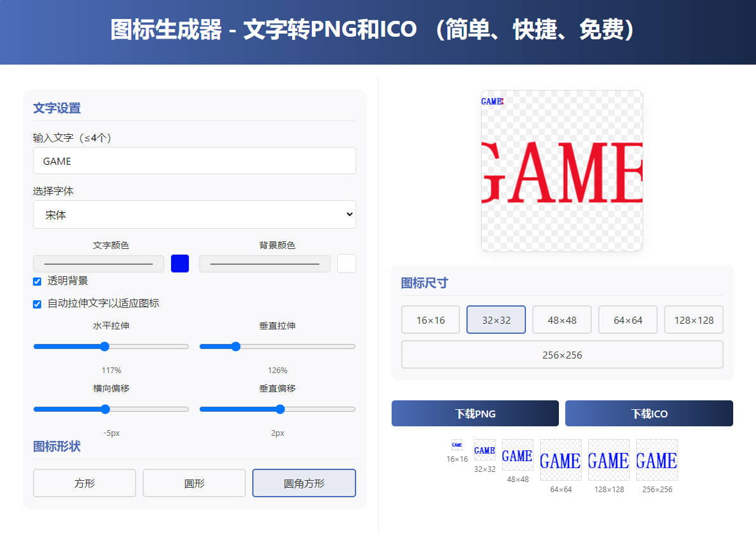Pick the 圆角方形 shape option
The height and width of the screenshot is (534, 756).
304,483
